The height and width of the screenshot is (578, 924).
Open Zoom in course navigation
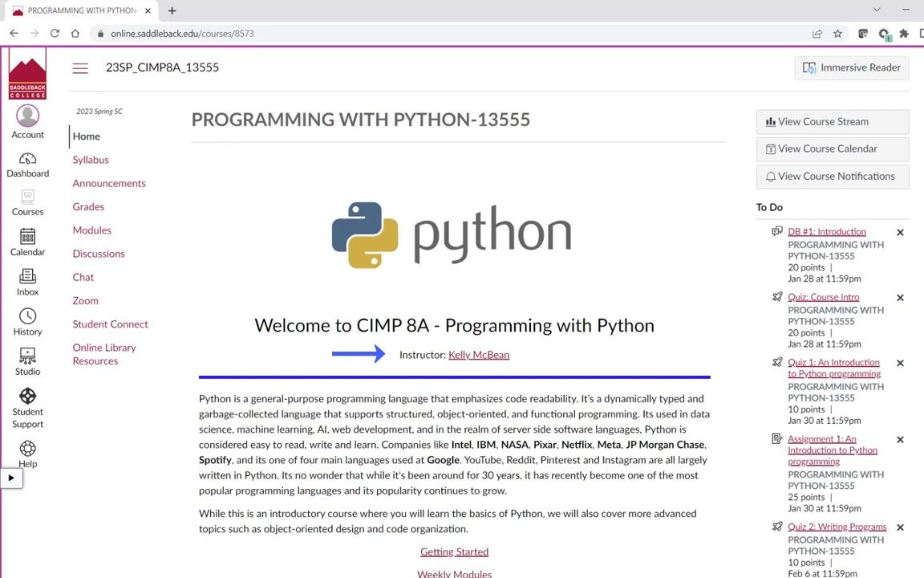[x=86, y=301]
